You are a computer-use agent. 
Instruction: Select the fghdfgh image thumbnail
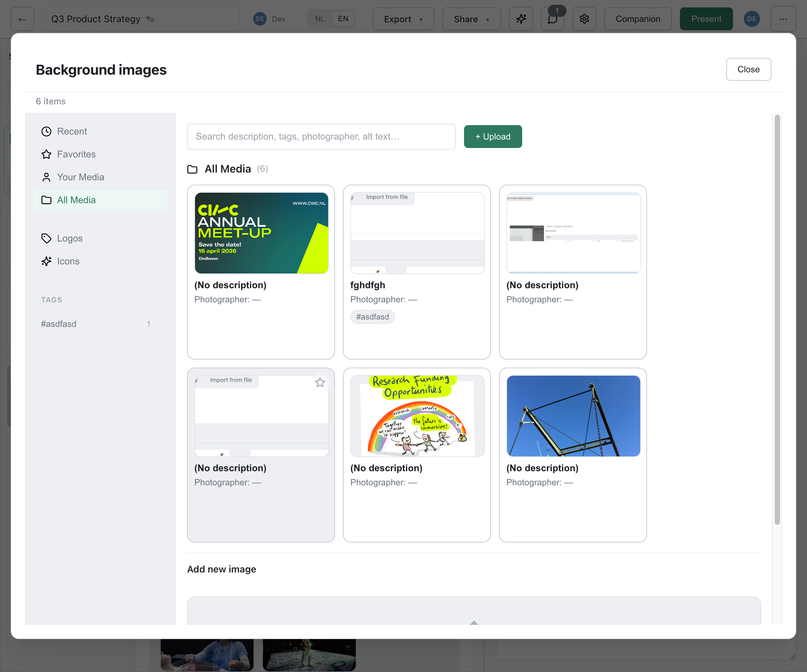(417, 233)
